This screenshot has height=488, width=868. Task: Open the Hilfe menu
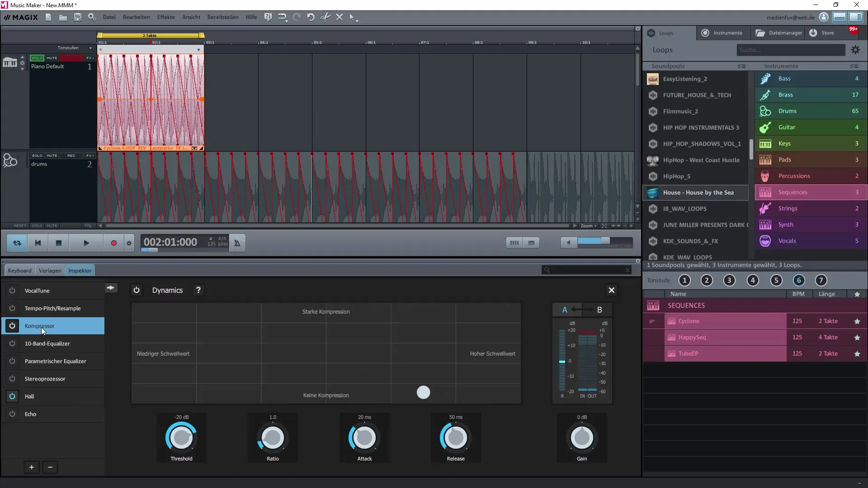pyautogui.click(x=251, y=17)
